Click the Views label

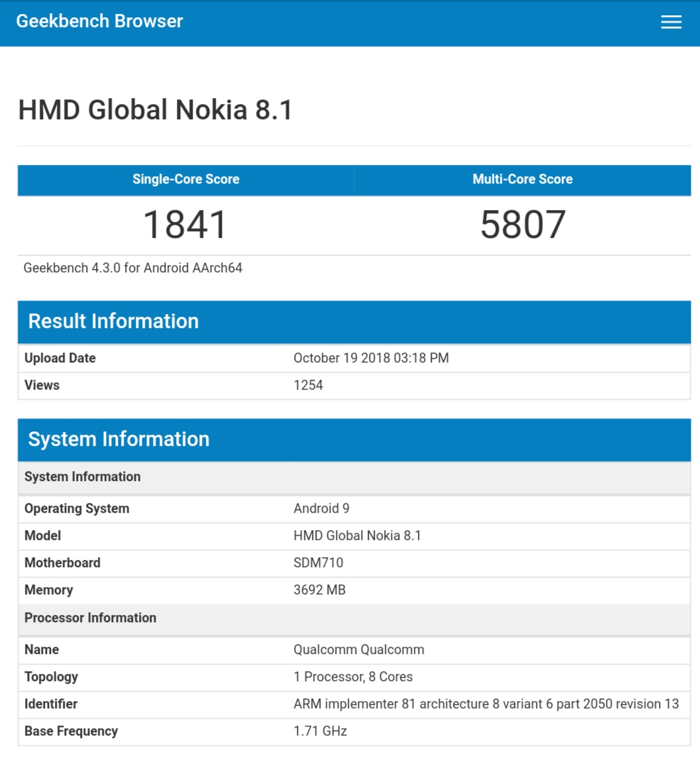[x=42, y=386]
